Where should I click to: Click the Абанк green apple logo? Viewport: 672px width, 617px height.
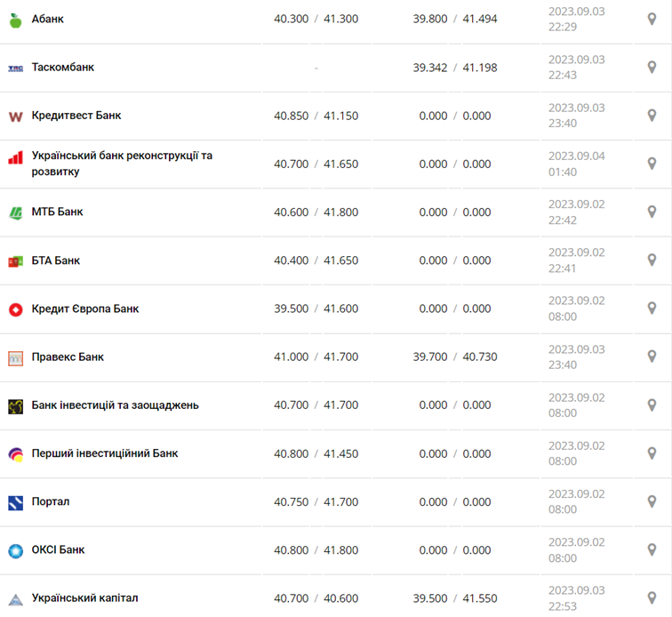tap(15, 20)
